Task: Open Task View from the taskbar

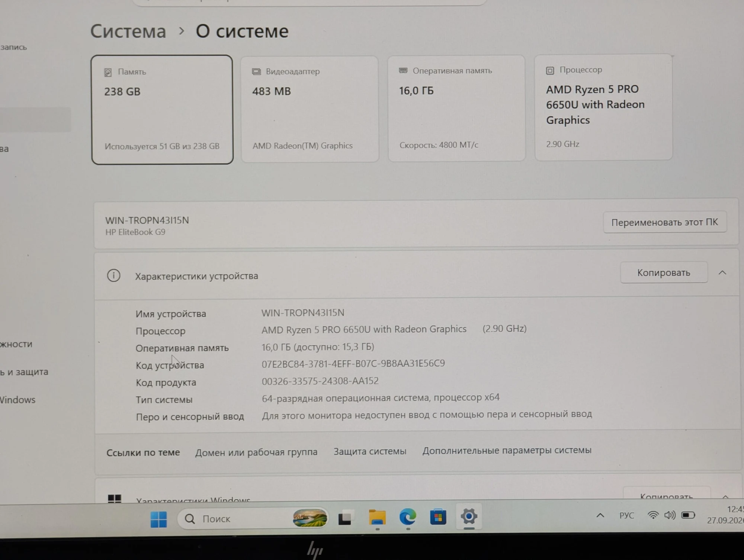Action: pos(345,518)
